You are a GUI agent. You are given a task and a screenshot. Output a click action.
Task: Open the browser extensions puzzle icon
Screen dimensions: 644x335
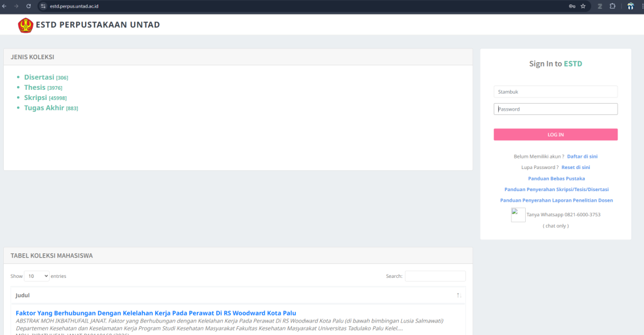(613, 6)
